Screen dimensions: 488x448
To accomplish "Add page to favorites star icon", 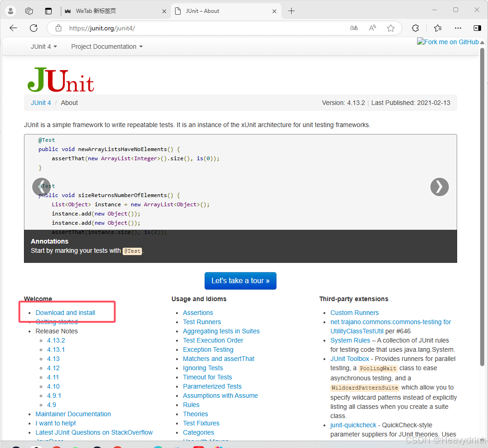I will [391, 28].
